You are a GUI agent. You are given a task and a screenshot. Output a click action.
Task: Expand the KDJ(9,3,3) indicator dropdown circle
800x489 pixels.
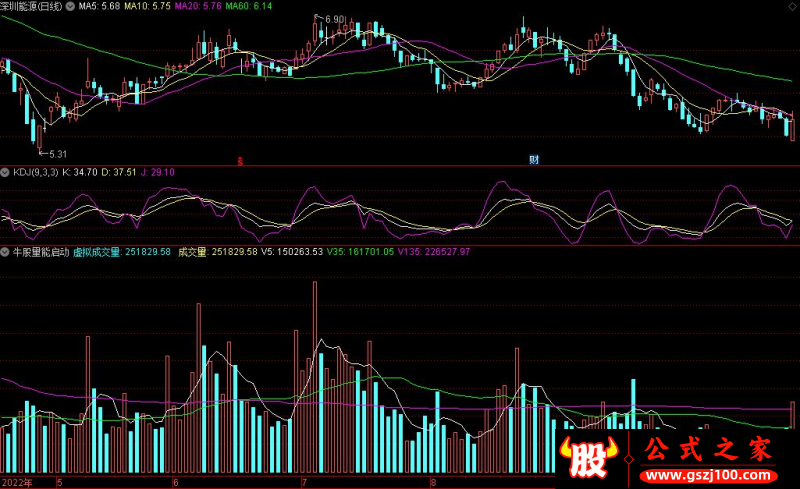pyautogui.click(x=5, y=173)
